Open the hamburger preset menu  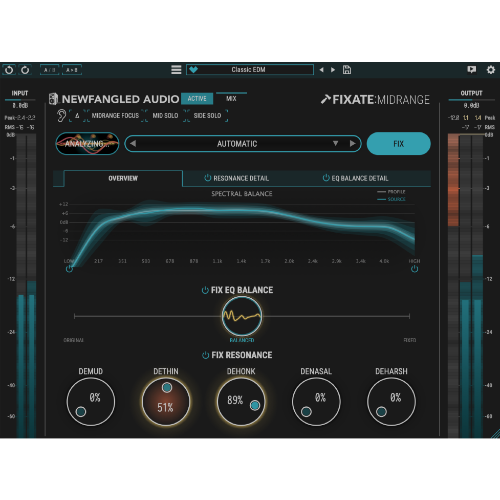[176, 70]
